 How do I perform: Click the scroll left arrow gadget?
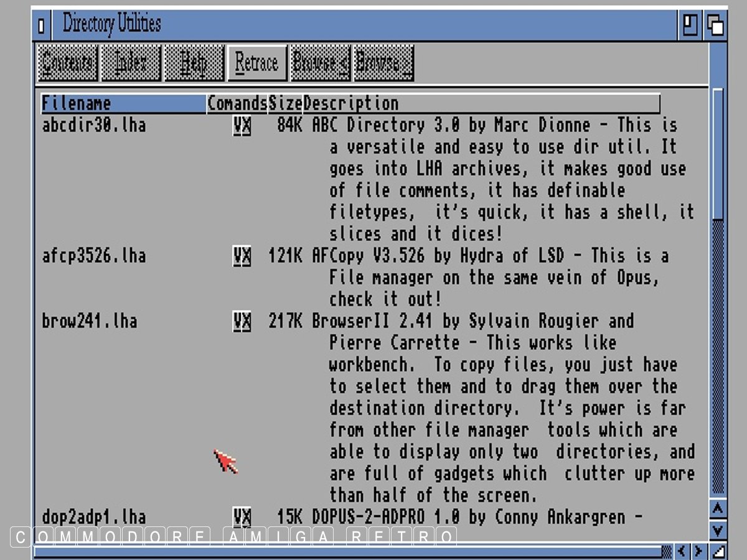(x=683, y=551)
